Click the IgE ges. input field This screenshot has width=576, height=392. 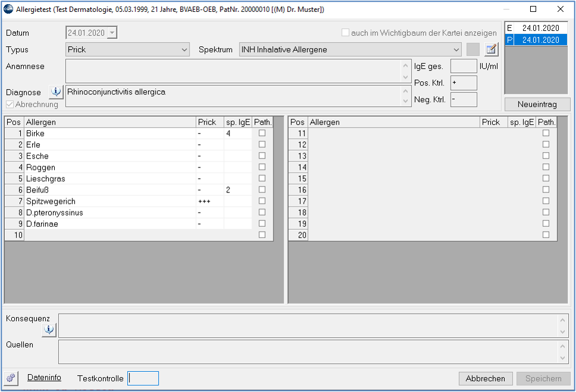[464, 66]
